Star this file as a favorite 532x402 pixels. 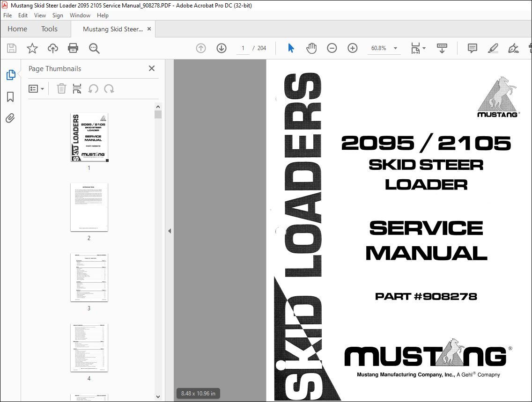tap(32, 48)
